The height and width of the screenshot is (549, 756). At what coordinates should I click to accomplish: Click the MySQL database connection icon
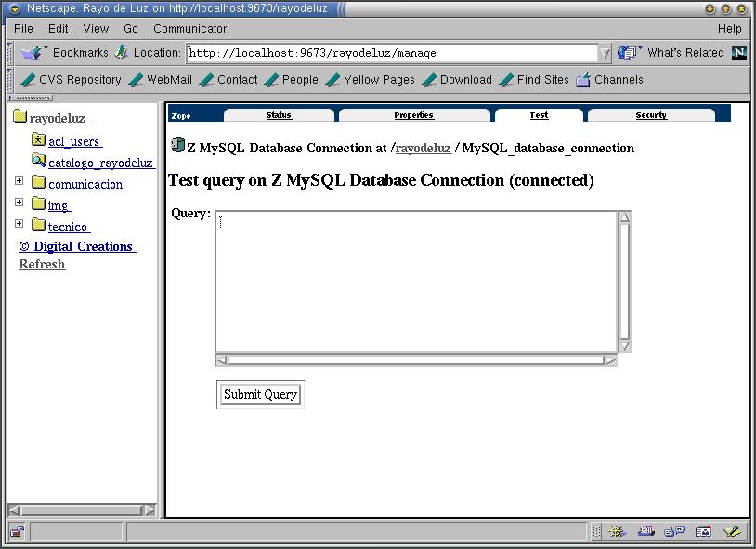click(178, 145)
